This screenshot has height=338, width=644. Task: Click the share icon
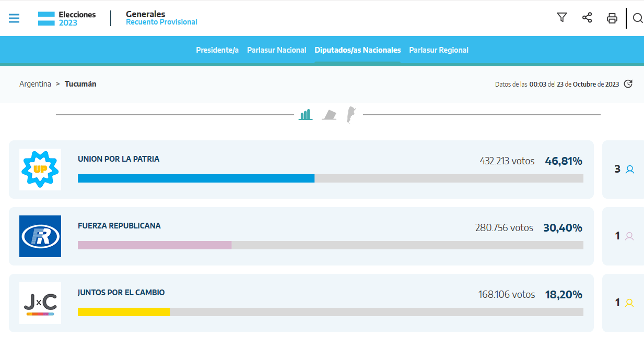[587, 18]
